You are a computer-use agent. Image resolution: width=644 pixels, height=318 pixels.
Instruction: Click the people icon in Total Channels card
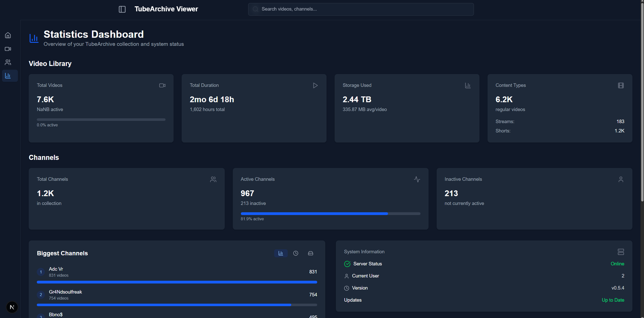tap(213, 179)
